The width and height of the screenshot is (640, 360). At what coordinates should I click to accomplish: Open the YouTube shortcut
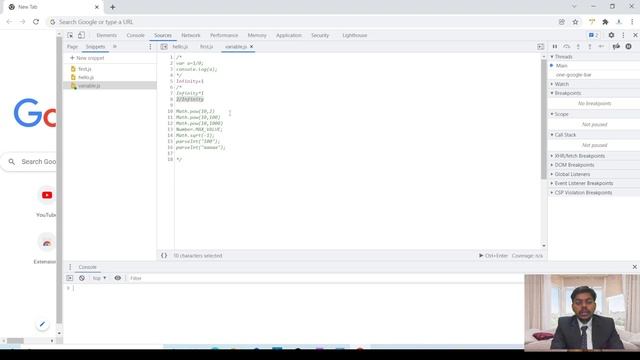coord(47,201)
